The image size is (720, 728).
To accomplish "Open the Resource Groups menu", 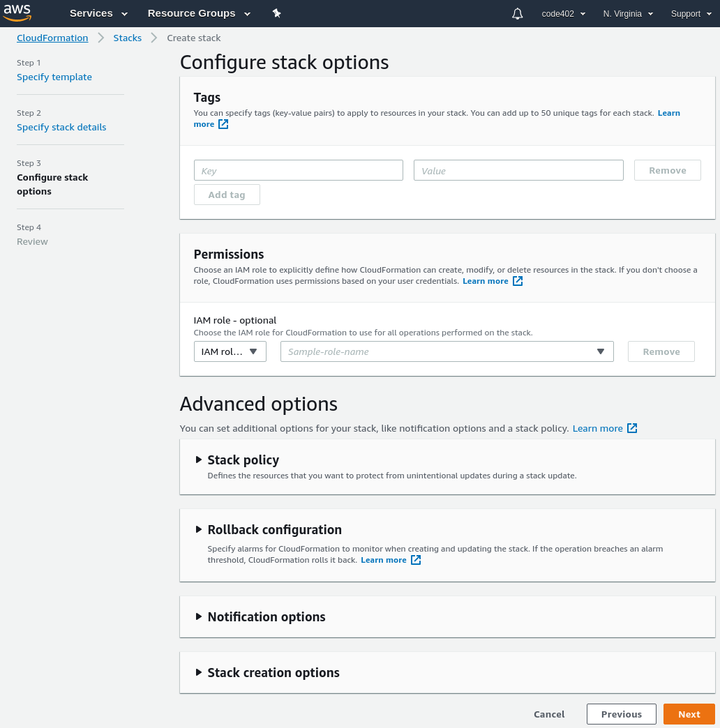I will click(x=199, y=13).
